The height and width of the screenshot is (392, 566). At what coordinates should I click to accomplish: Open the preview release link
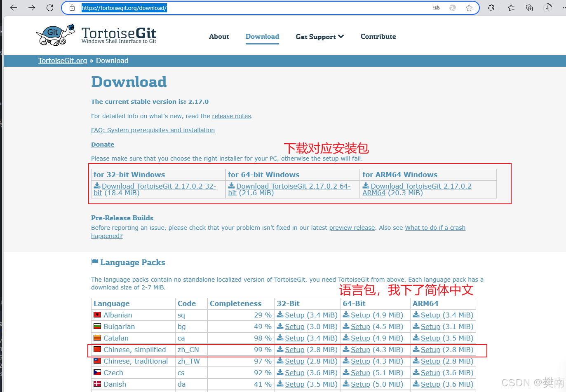352,228
